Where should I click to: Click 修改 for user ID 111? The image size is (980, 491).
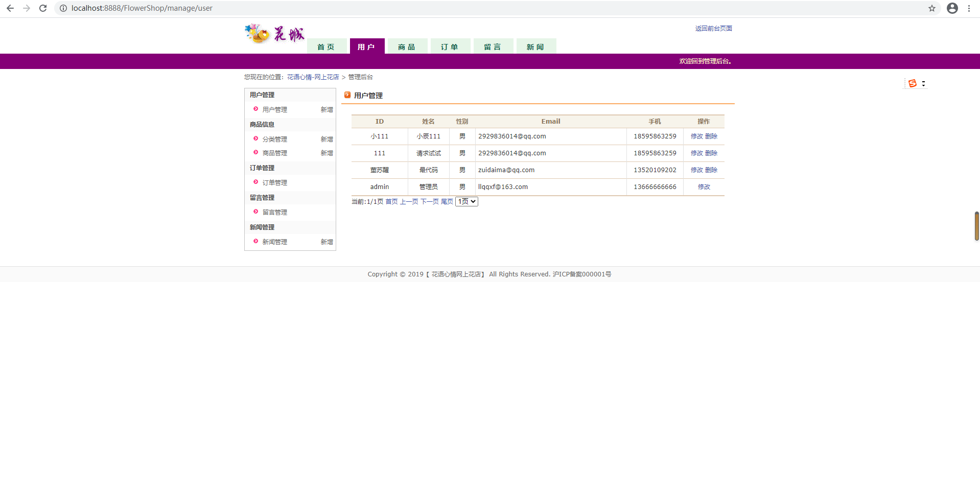[697, 153]
